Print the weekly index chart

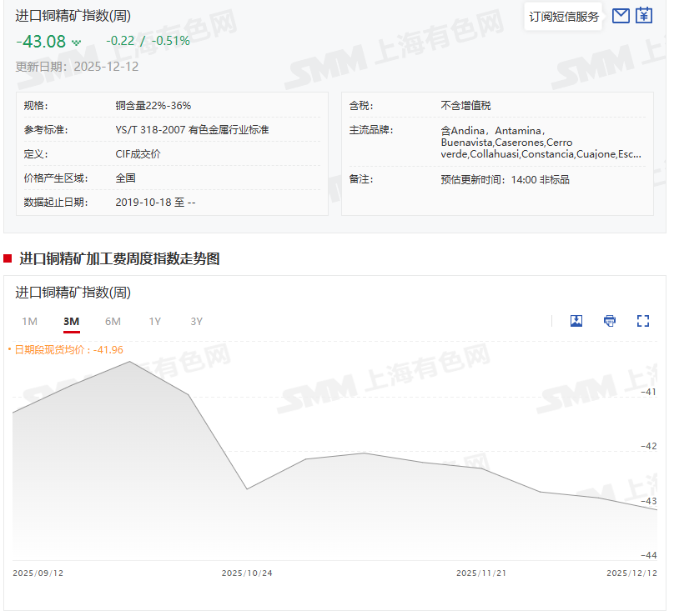click(x=610, y=321)
